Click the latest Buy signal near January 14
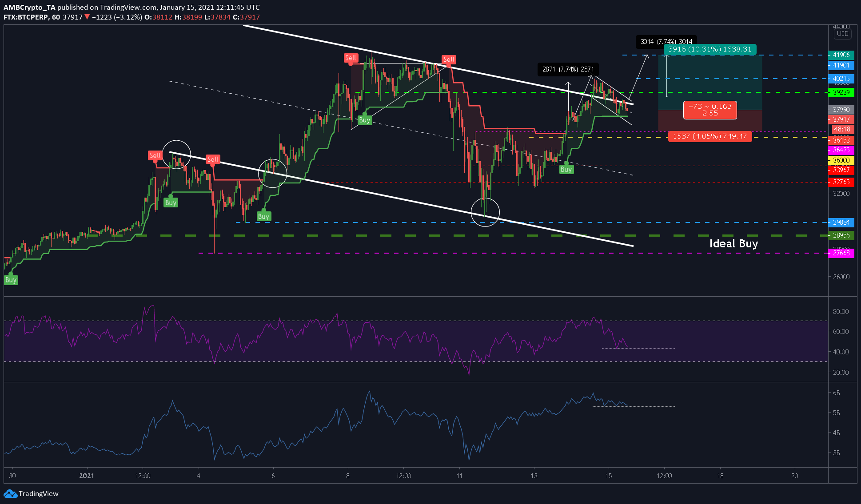The image size is (861, 504). coord(566,169)
